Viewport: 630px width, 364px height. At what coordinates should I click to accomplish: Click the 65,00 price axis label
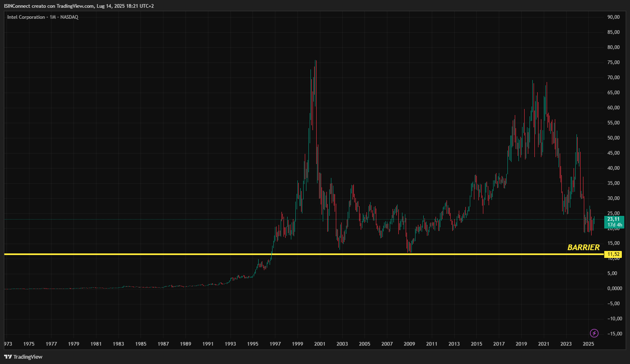(x=614, y=93)
